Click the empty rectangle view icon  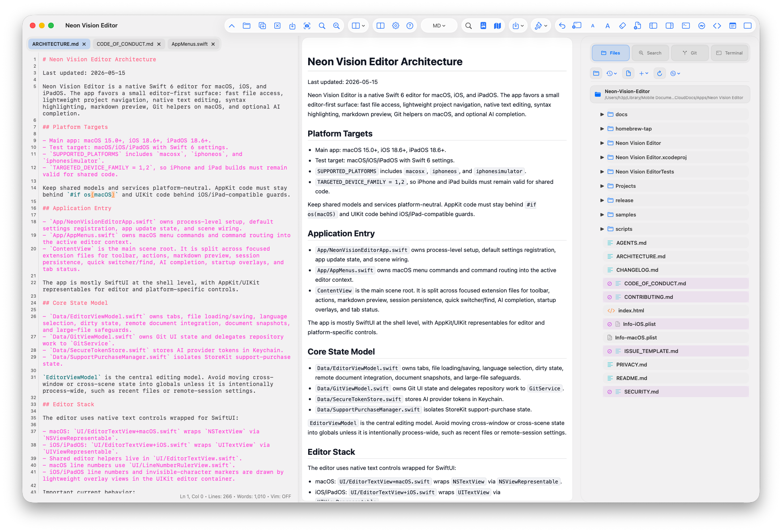[x=748, y=26]
